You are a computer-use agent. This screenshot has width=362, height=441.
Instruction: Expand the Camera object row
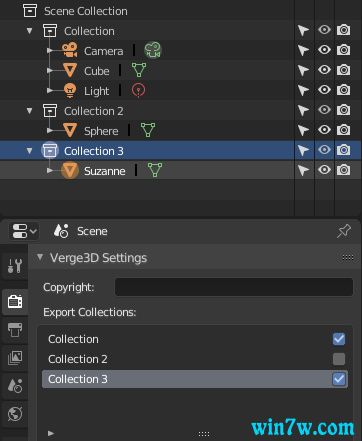[50, 50]
